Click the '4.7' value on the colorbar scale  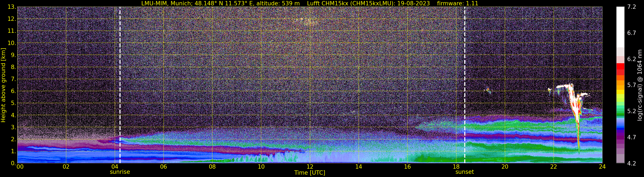(632, 137)
